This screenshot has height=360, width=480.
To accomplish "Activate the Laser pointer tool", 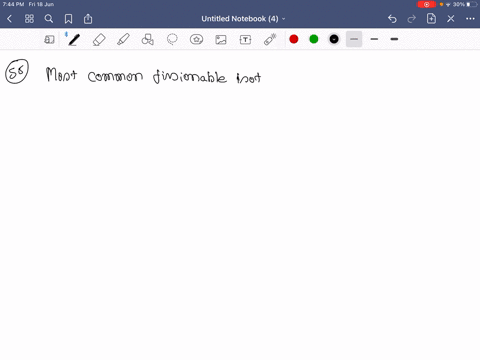I will pos(270,39).
